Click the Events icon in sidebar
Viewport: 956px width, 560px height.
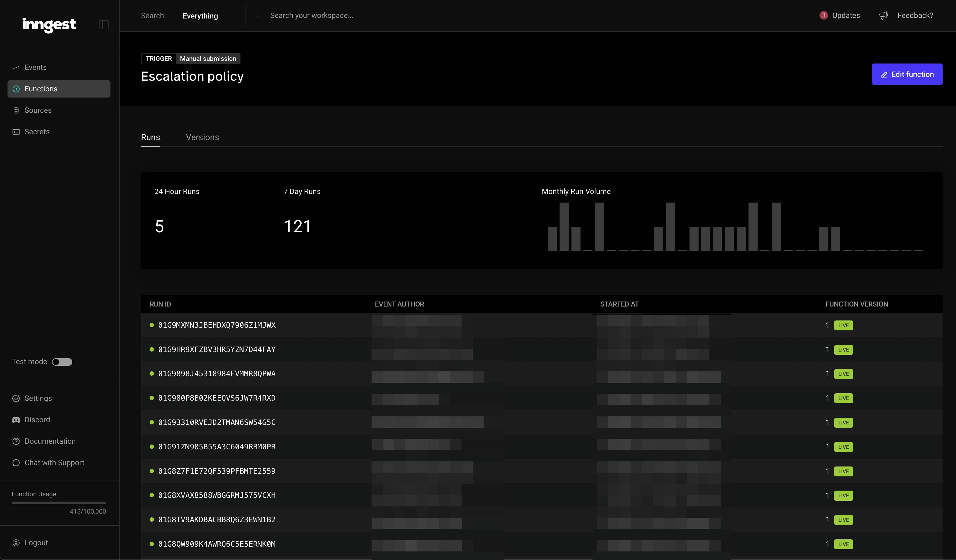tap(16, 68)
